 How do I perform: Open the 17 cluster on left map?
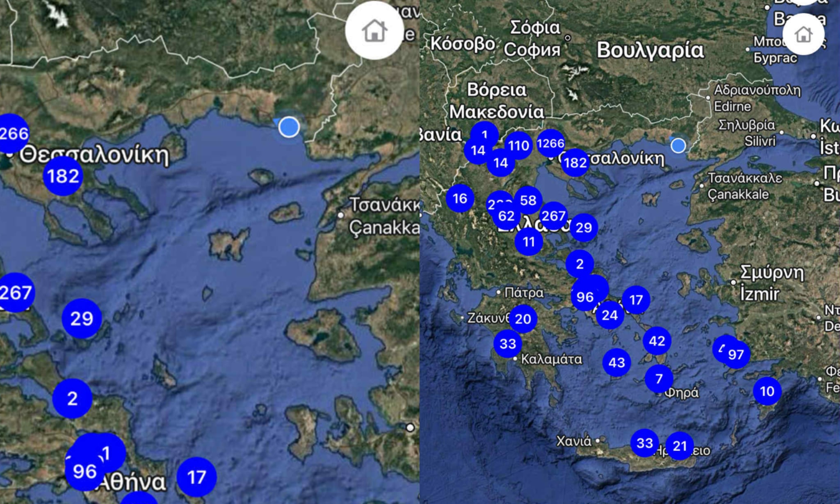pos(196,477)
